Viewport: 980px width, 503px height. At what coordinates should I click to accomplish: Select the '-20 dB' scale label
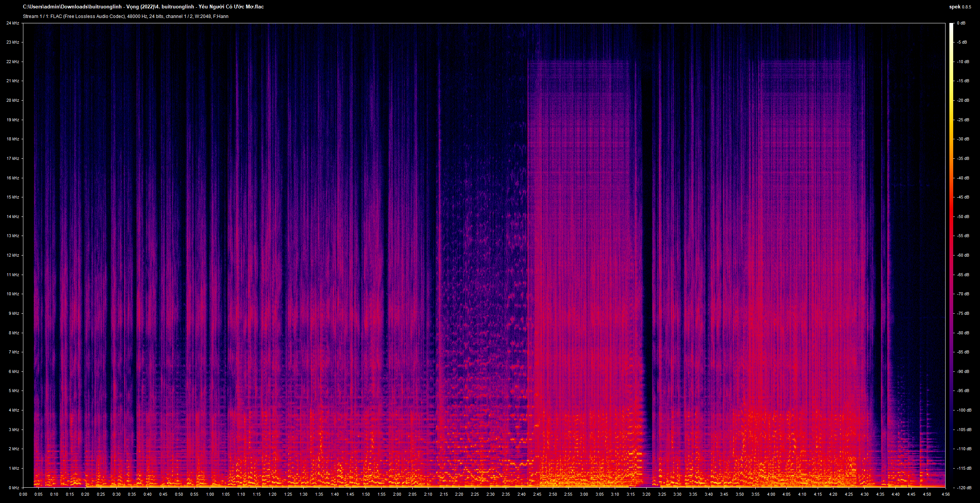point(963,100)
